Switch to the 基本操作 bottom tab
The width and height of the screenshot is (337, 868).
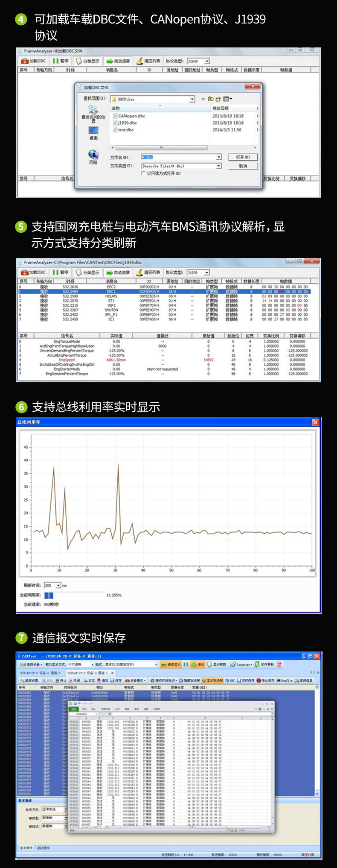pyautogui.click(x=26, y=848)
